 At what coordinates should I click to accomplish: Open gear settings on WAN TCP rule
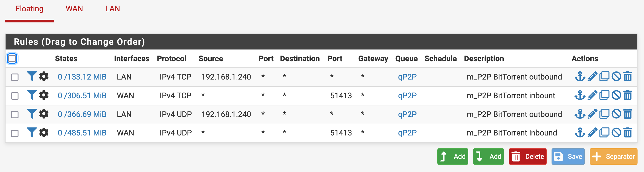[x=44, y=95]
